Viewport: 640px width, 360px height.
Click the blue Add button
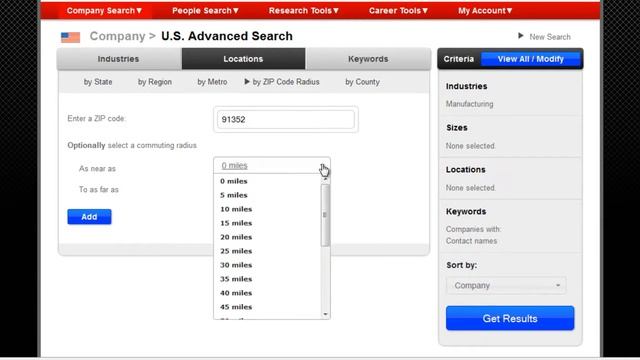(x=89, y=217)
